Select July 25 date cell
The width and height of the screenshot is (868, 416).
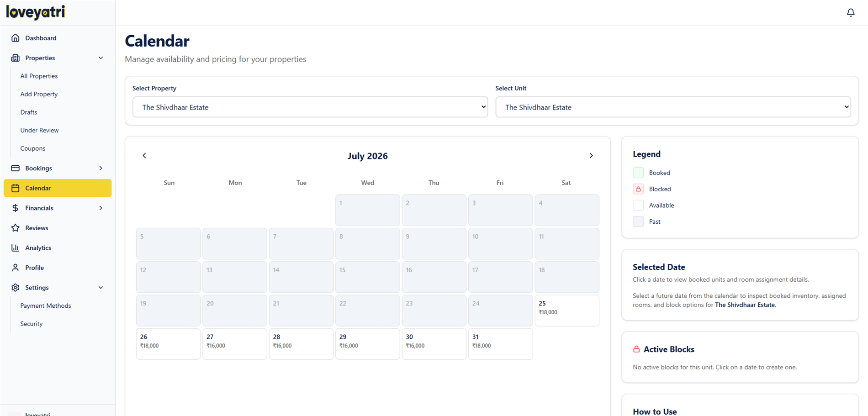click(567, 311)
